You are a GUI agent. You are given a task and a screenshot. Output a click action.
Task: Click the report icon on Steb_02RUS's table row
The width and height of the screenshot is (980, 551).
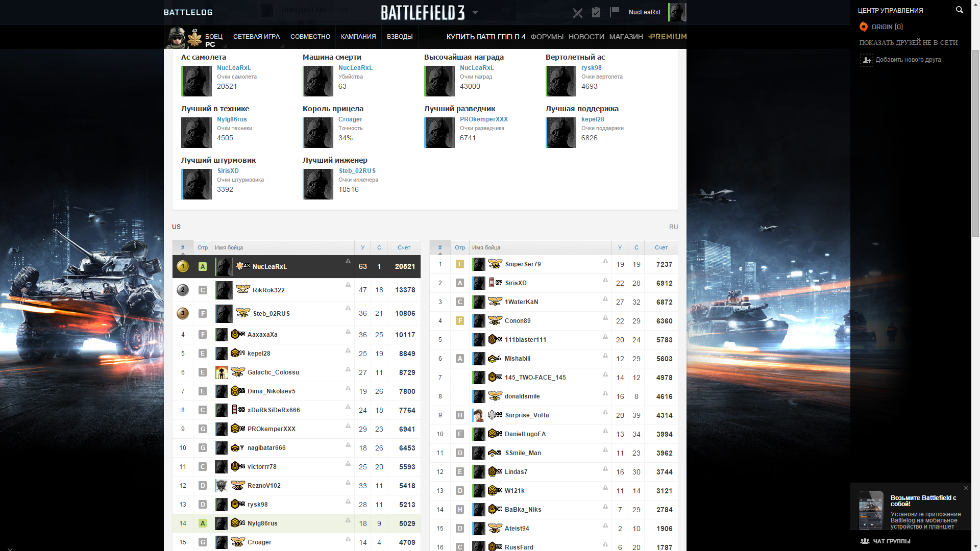tap(348, 308)
